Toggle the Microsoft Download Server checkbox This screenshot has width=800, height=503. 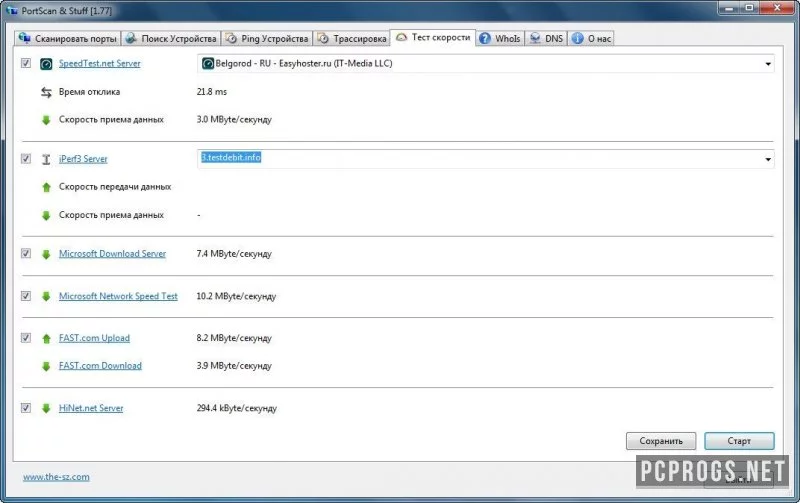pos(26,254)
